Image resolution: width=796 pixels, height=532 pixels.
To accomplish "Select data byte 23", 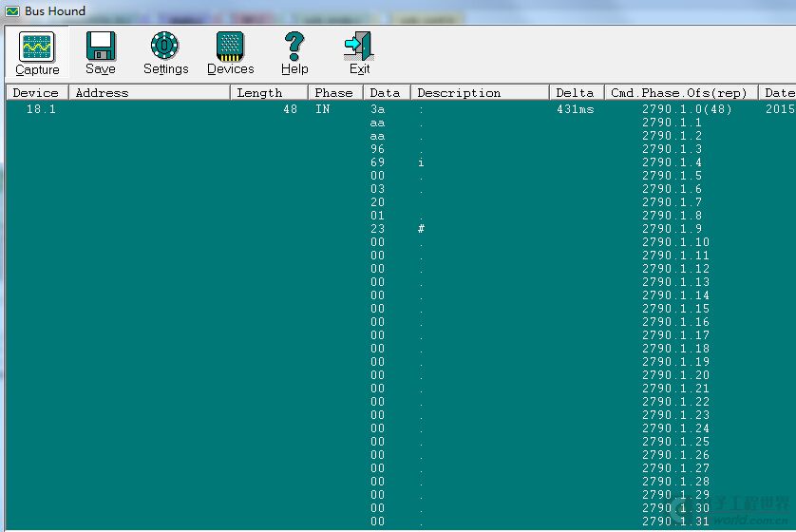I will pos(378,229).
